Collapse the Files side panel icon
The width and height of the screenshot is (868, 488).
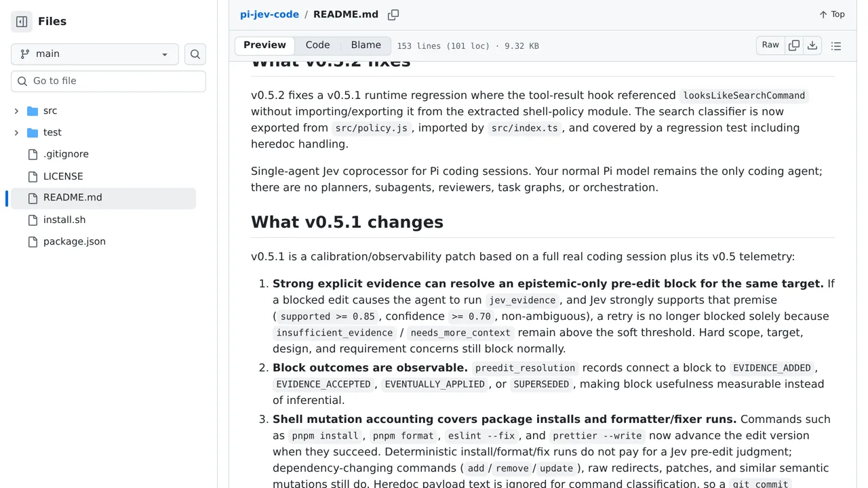22,22
